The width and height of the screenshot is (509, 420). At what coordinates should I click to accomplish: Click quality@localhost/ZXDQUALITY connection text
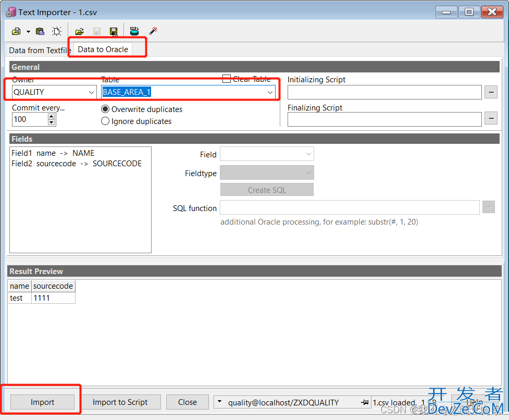[x=283, y=403]
